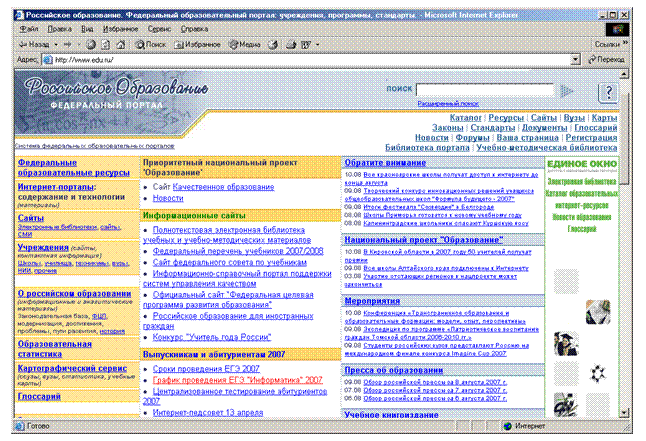Open the Правка menu
This screenshot has height=441, width=646.
coord(59,29)
